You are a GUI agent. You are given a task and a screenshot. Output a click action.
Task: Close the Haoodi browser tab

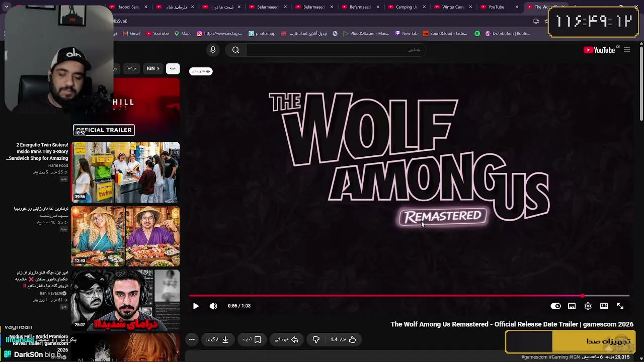click(146, 7)
